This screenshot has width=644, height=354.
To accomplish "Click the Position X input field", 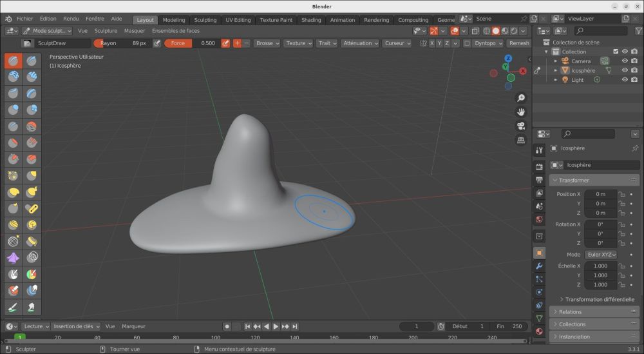I will [600, 194].
